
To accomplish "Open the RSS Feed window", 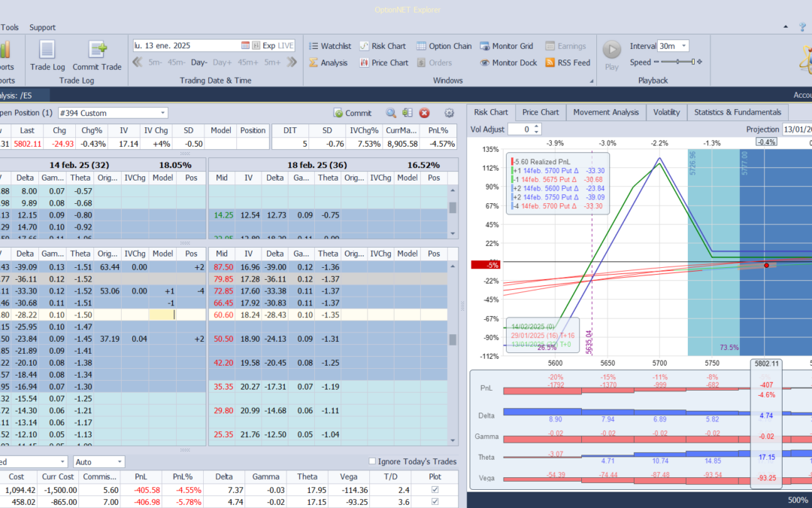I will (x=567, y=63).
